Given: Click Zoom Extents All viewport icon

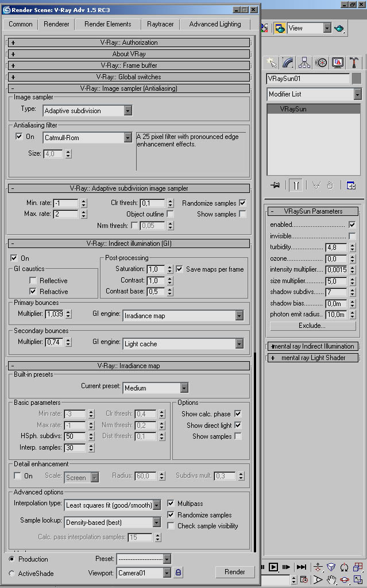Looking at the screenshot, I should (x=358, y=567).
